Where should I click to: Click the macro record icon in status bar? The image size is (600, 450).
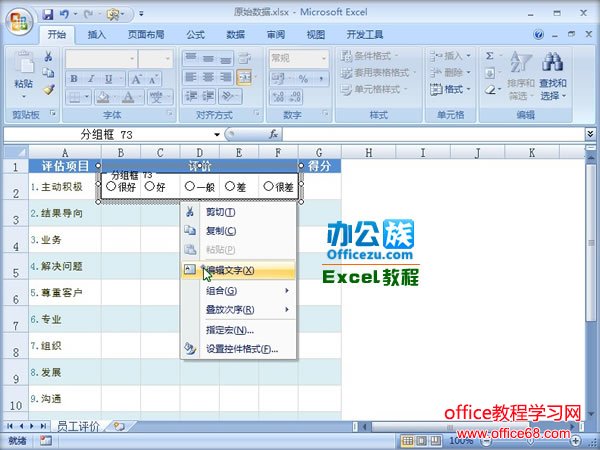pyautogui.click(x=46, y=441)
